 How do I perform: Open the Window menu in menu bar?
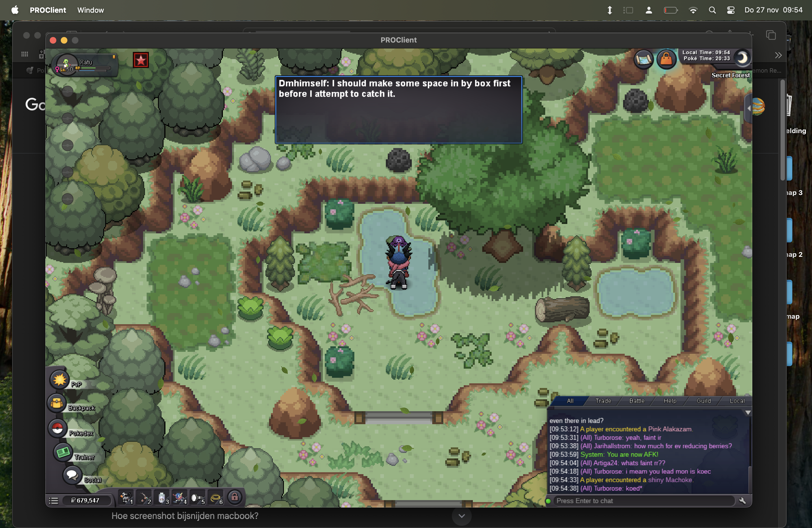(x=90, y=10)
